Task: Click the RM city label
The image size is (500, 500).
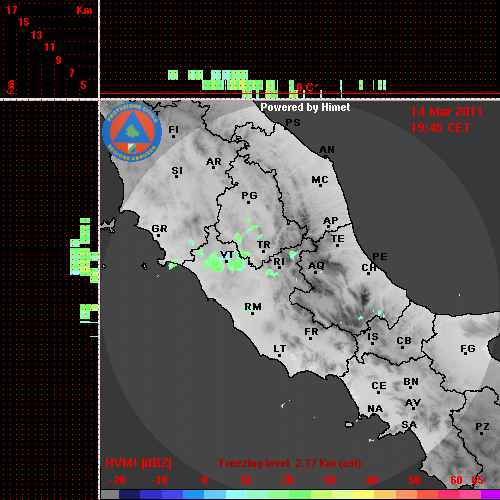Action: [253, 307]
